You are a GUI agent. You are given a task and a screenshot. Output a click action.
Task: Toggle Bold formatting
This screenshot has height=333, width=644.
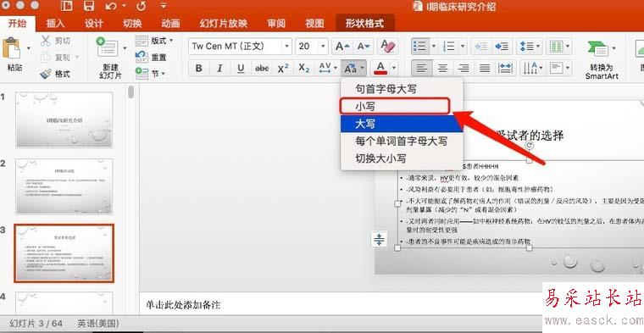199,68
